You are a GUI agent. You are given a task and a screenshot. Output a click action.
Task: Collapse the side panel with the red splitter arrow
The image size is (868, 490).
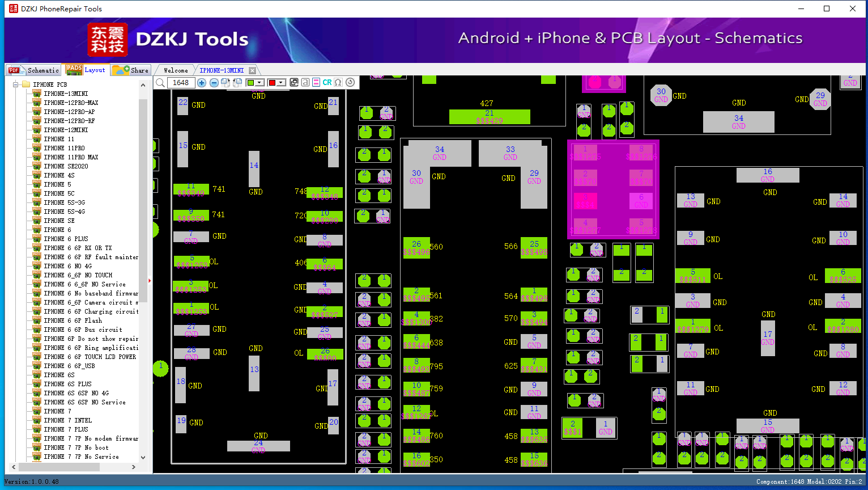pos(150,280)
